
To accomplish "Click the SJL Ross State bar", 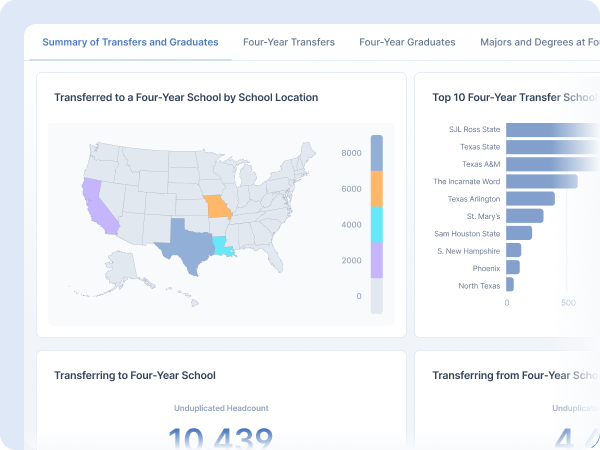I will coord(552,129).
